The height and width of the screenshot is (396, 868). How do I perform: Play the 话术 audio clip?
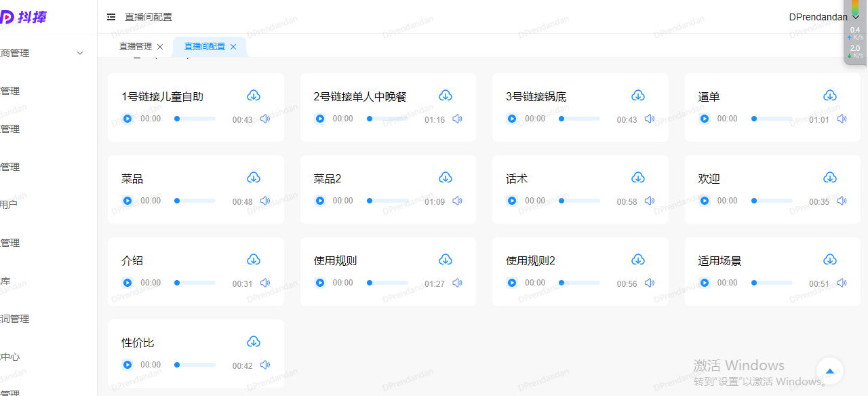click(x=512, y=201)
